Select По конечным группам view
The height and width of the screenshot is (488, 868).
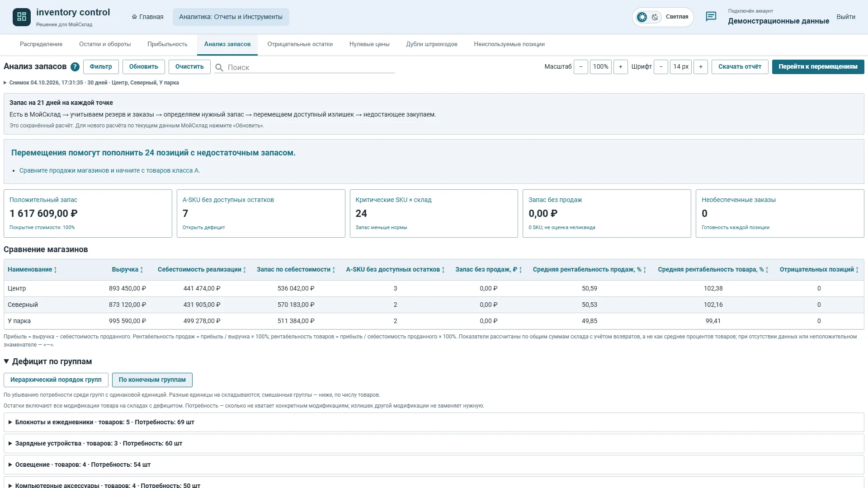pos(152,380)
